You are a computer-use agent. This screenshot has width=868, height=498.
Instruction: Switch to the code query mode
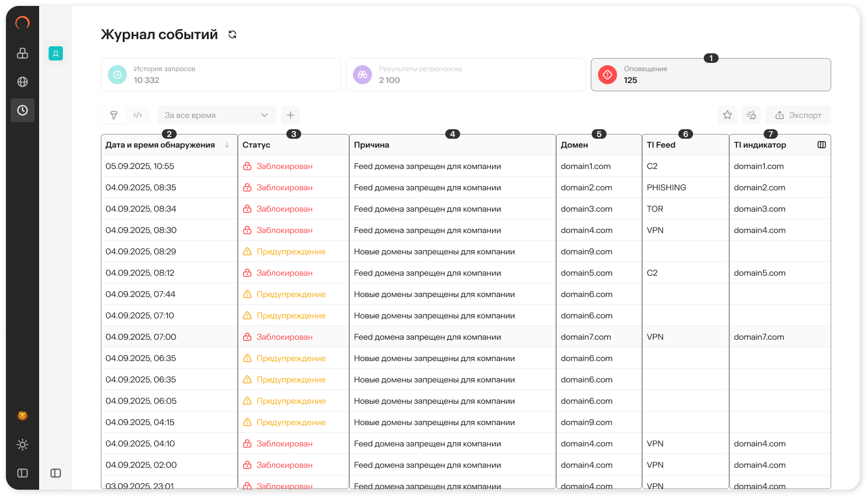(x=138, y=115)
